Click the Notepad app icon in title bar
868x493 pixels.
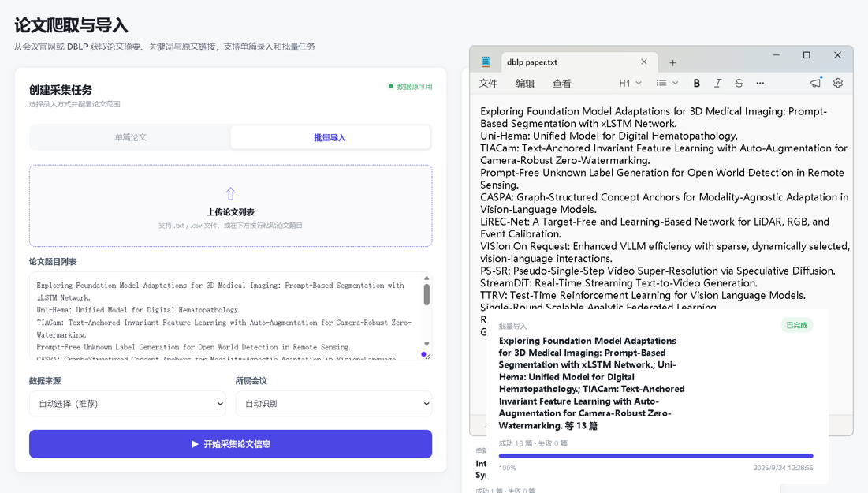click(486, 62)
